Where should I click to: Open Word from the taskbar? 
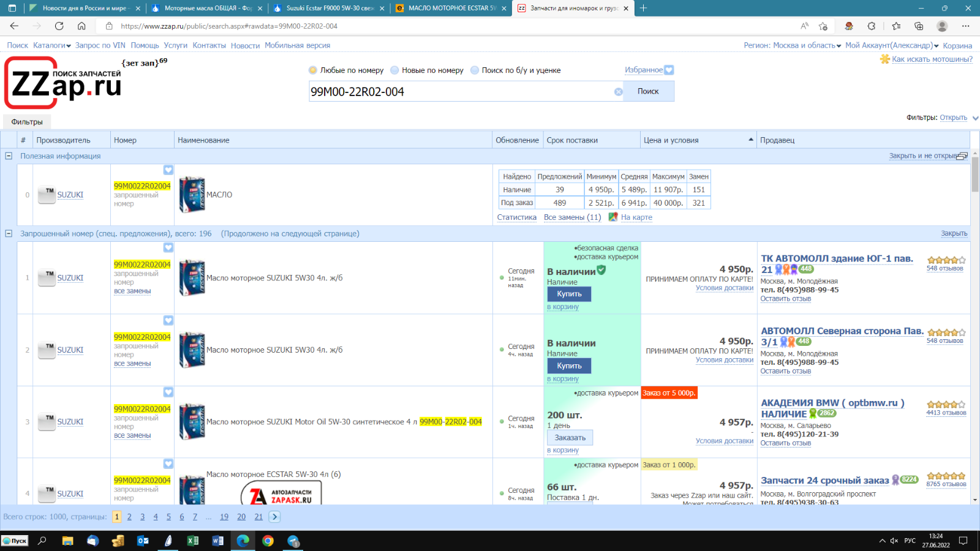[217, 541]
